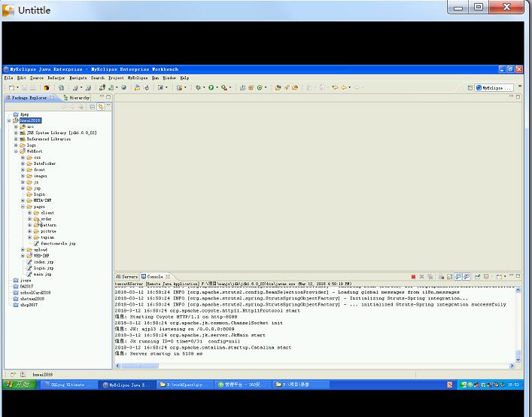
Task: Click the green Run toolbar icon
Action: pyautogui.click(x=211, y=87)
